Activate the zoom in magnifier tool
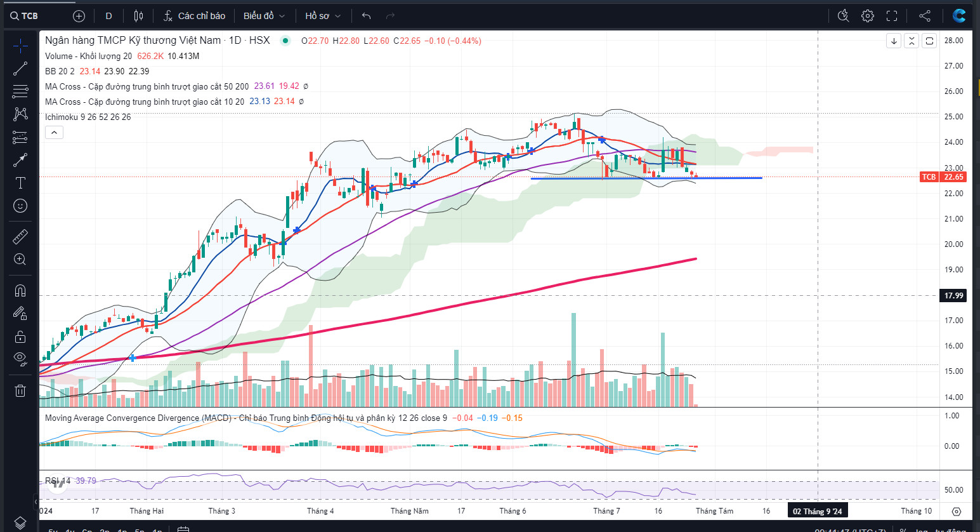This screenshot has height=532, width=980. coord(20,259)
